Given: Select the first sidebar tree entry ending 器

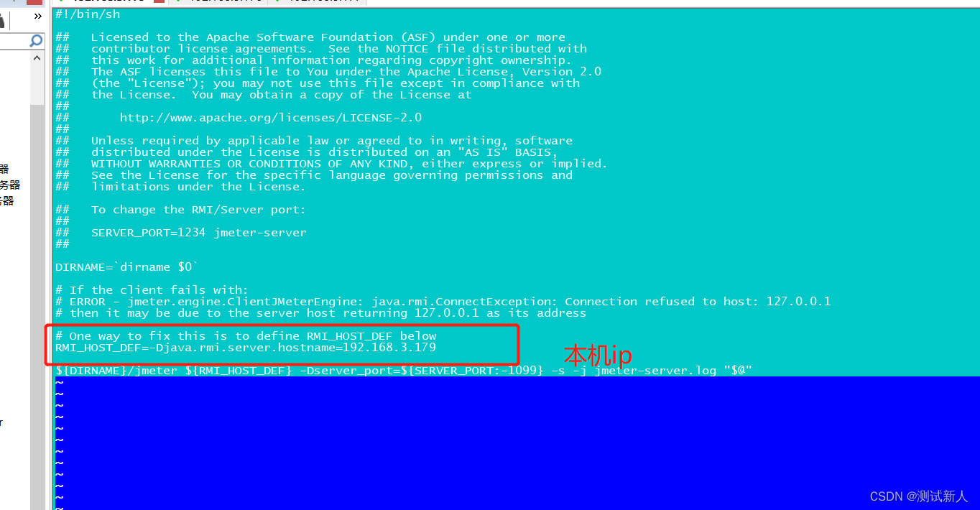Looking at the screenshot, I should [x=4, y=169].
